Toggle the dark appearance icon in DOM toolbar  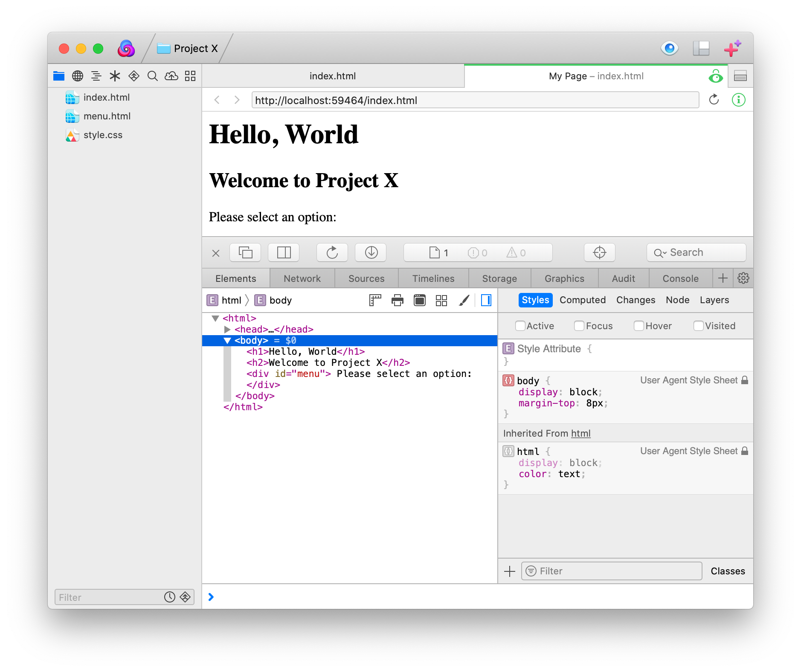point(420,300)
